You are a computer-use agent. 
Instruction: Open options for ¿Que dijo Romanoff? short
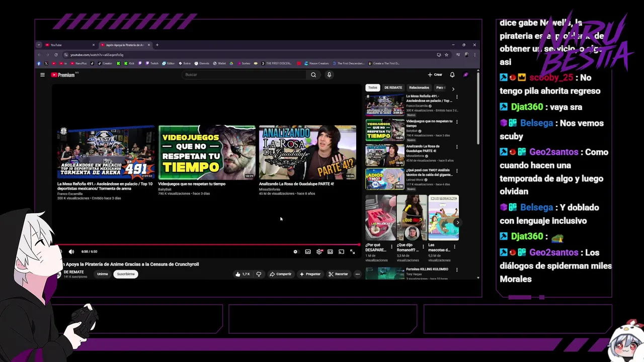pos(423,247)
